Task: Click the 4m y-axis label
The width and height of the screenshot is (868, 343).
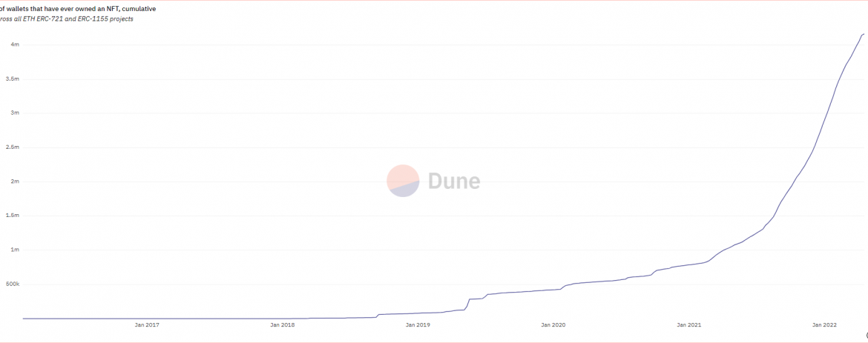Action: (16, 44)
